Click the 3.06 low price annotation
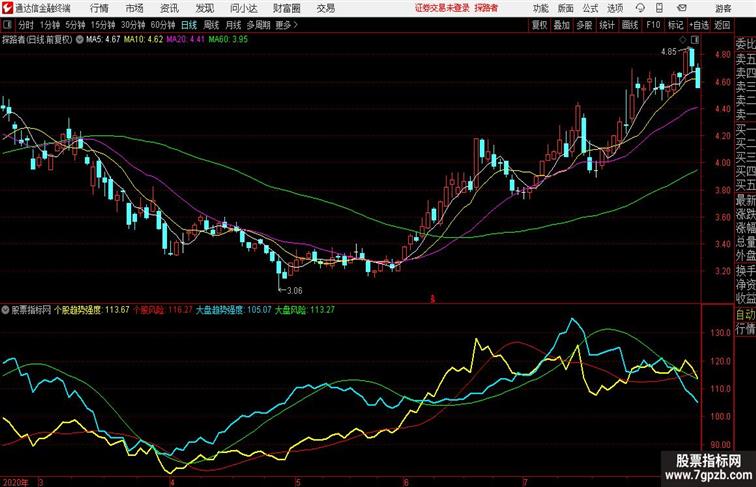This screenshot has height=487, width=756. [x=295, y=291]
